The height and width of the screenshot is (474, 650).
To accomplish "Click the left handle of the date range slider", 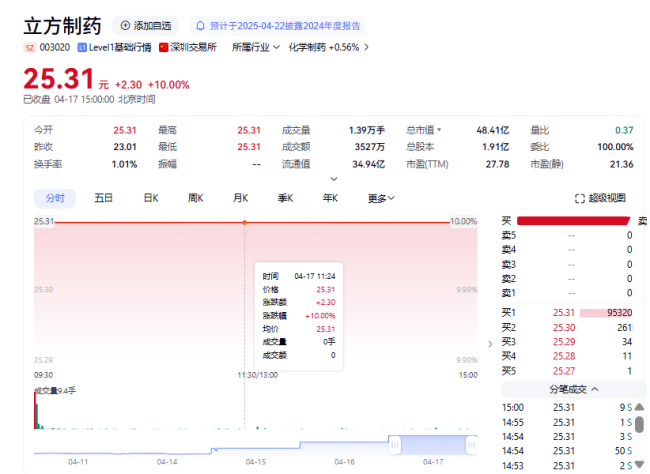I will point(395,445).
